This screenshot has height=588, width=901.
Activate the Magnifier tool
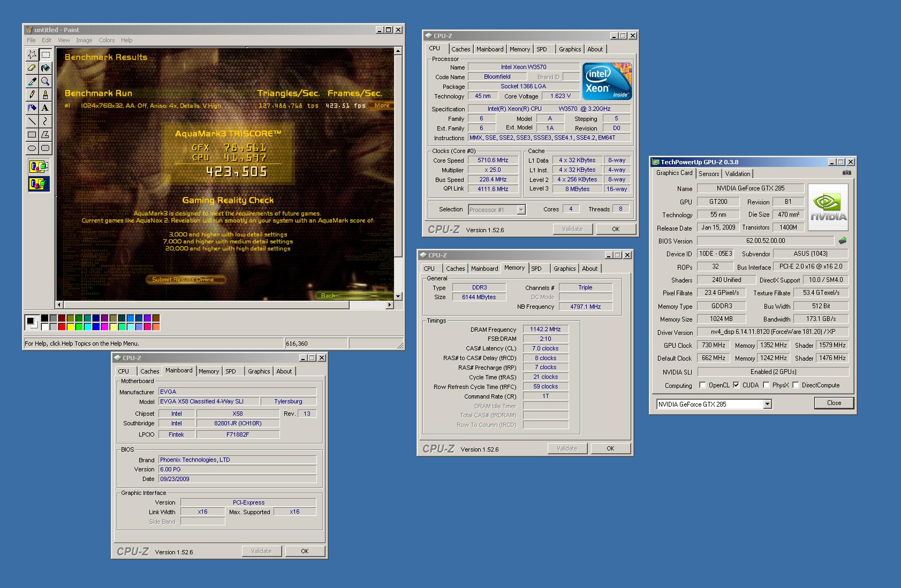coord(46,81)
